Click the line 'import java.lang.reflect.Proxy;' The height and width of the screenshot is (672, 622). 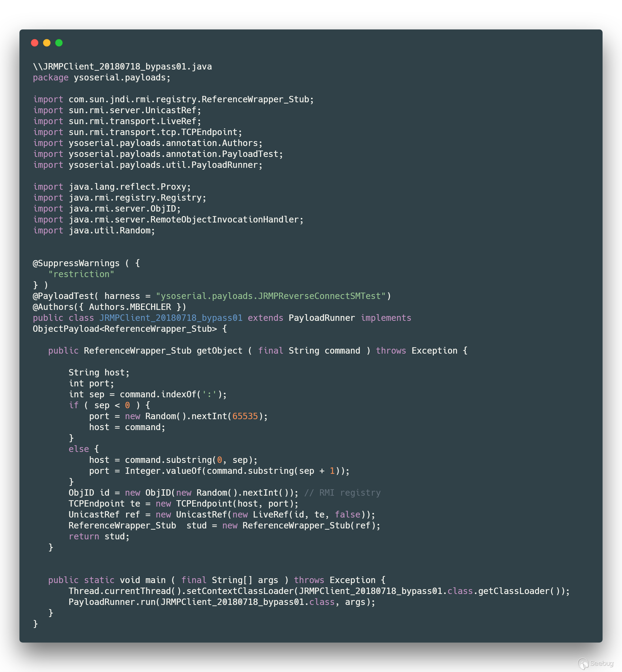(112, 187)
